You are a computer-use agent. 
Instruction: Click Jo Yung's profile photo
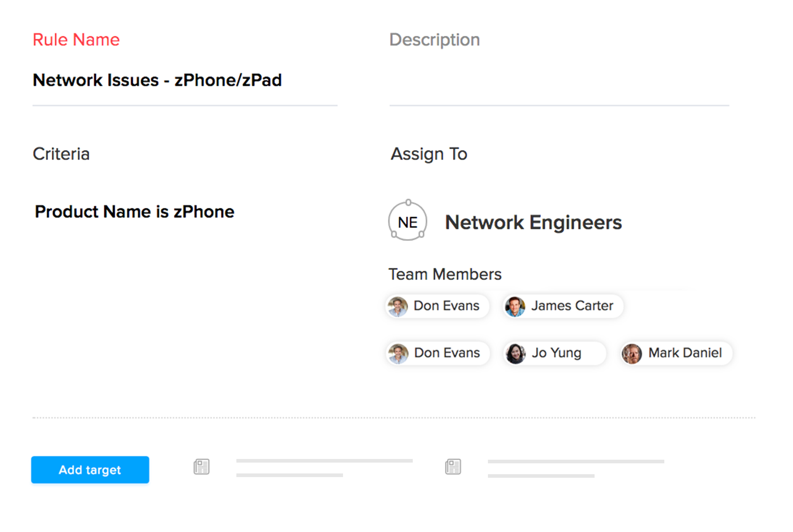point(516,353)
